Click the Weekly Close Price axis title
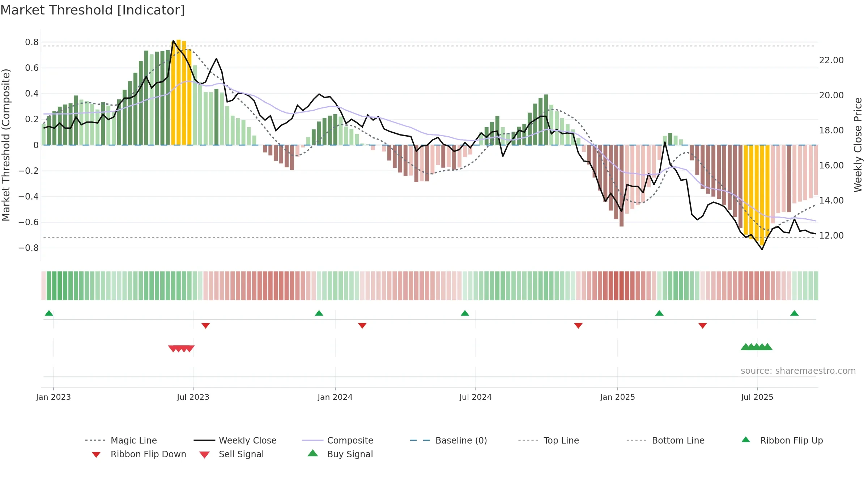Viewport: 868px width, 488px height. point(858,145)
